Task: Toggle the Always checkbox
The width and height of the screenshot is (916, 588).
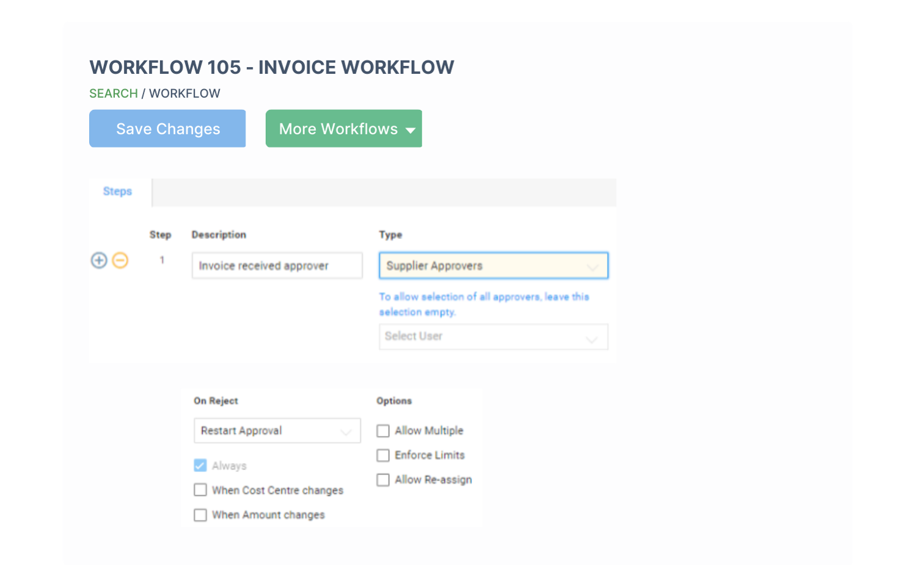Action: click(x=200, y=466)
